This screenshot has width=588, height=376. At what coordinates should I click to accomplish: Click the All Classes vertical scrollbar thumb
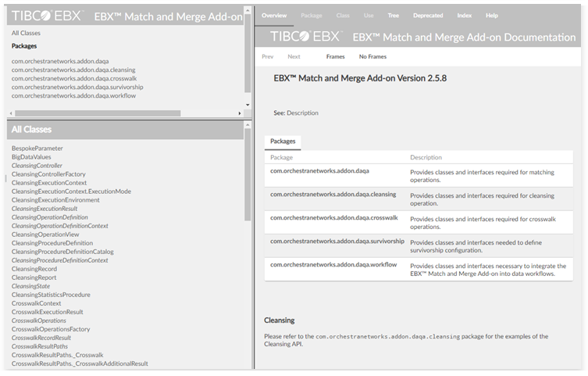tap(248, 174)
